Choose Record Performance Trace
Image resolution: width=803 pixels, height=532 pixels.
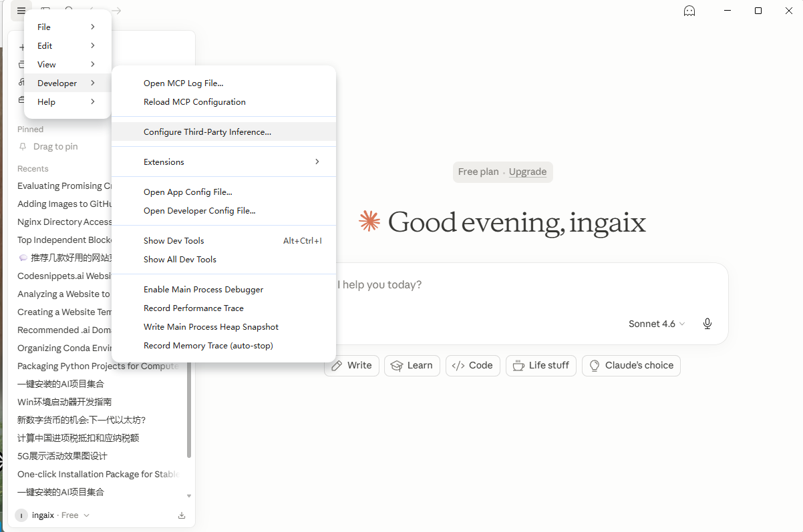(224, 308)
